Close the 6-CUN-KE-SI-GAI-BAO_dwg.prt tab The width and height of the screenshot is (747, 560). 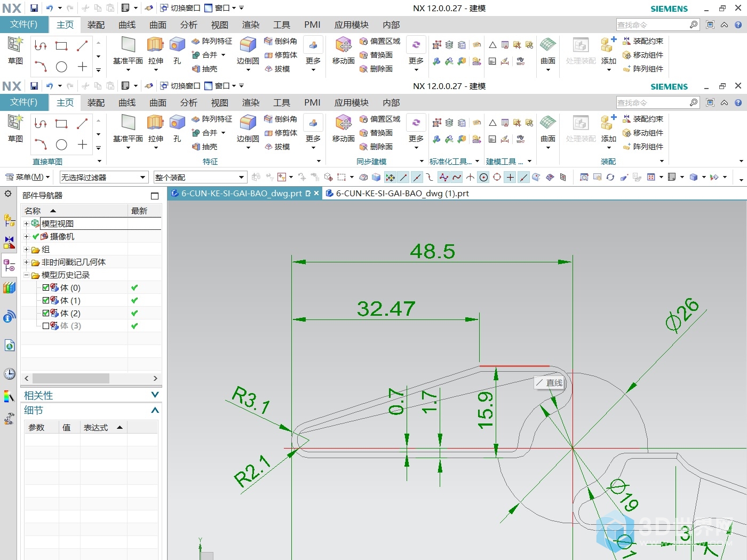pyautogui.click(x=316, y=194)
